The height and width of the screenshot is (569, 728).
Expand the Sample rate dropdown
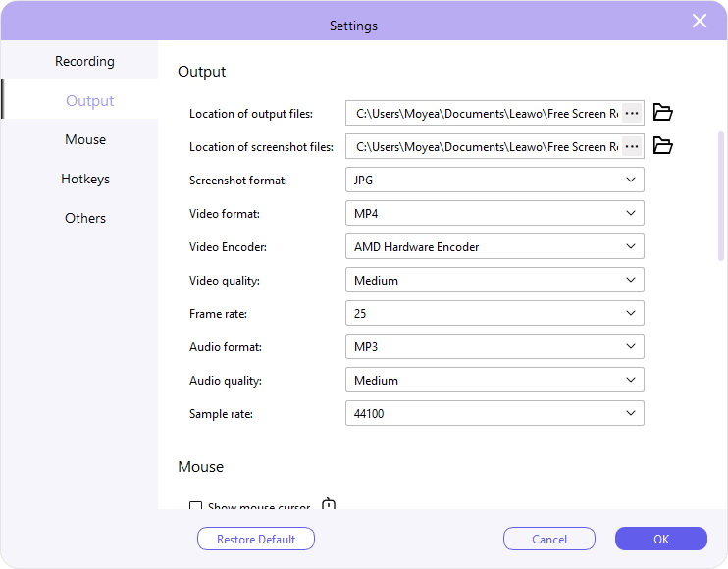[x=494, y=414]
